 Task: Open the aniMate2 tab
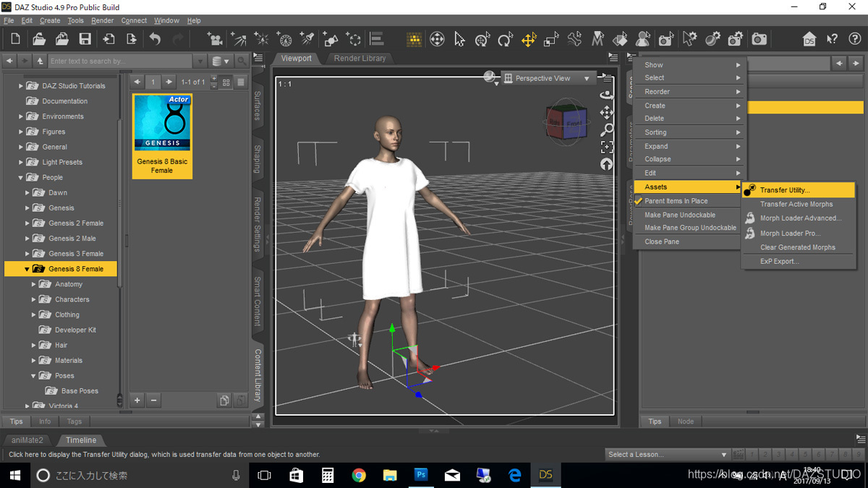(x=27, y=440)
